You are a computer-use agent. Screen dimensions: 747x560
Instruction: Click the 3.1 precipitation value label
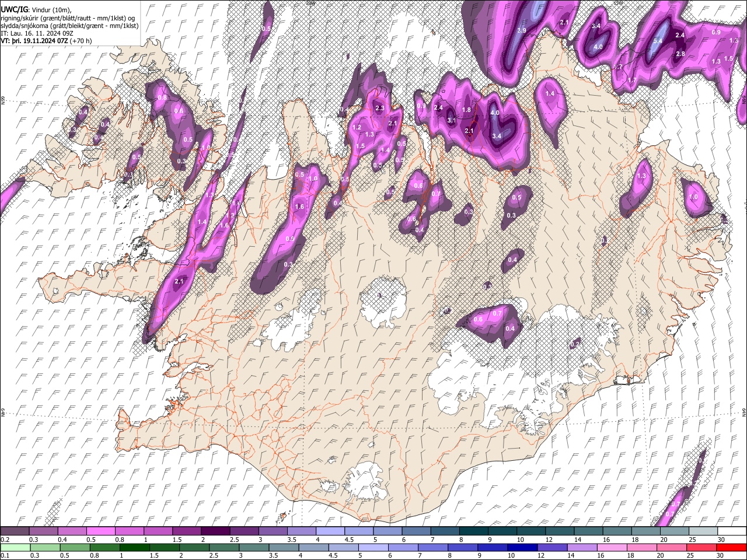coord(451,120)
